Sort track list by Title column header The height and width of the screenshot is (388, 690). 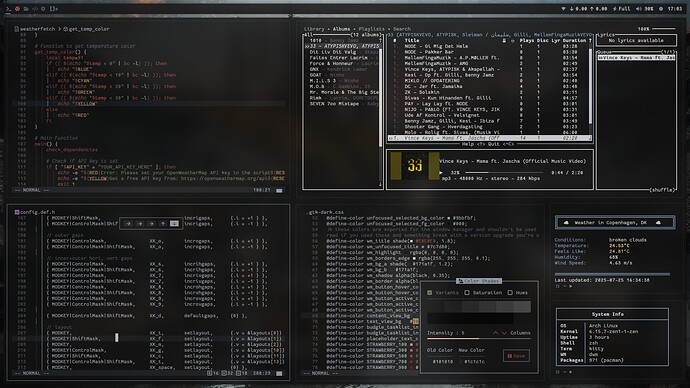click(411, 40)
